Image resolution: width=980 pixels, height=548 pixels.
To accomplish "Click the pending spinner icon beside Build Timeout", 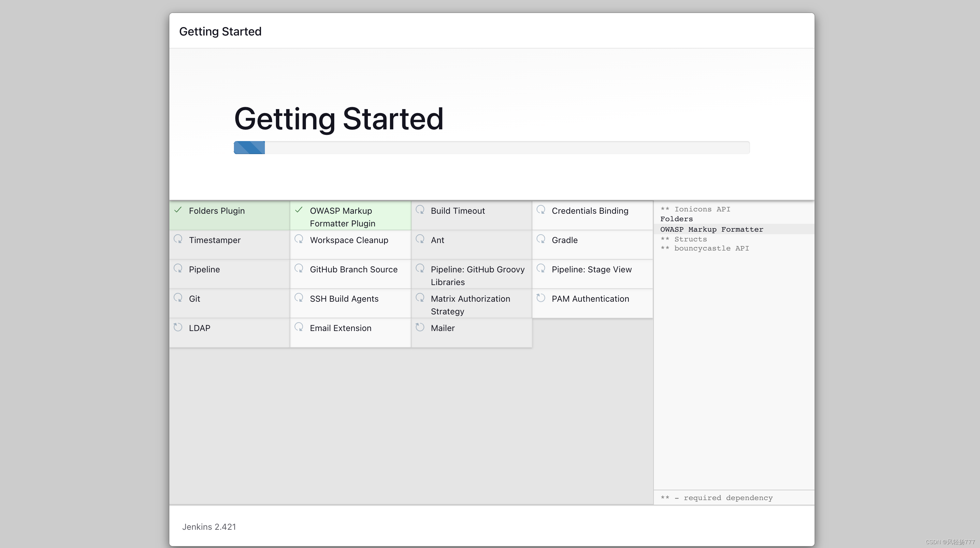I will click(420, 210).
